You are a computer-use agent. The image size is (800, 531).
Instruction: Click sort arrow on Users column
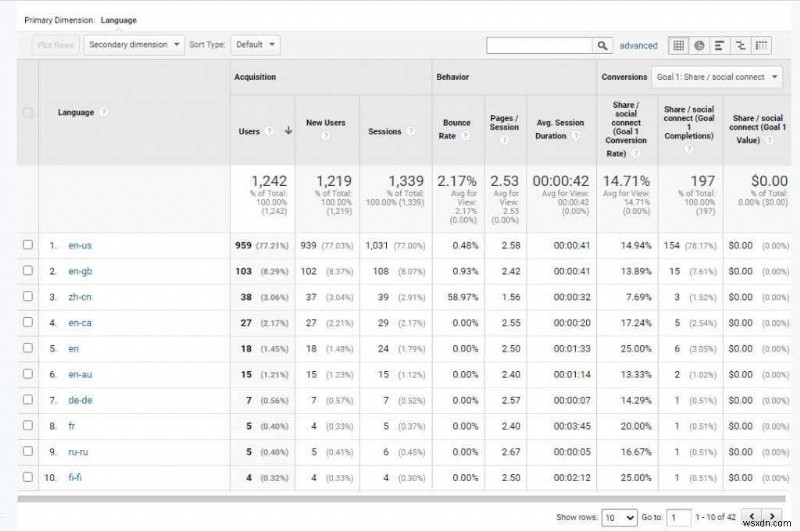pos(288,131)
